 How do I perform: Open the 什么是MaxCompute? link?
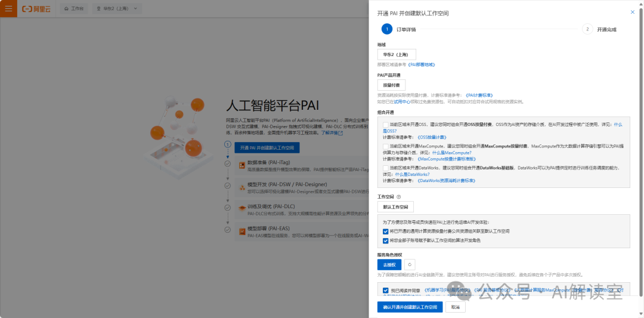pyautogui.click(x=452, y=152)
